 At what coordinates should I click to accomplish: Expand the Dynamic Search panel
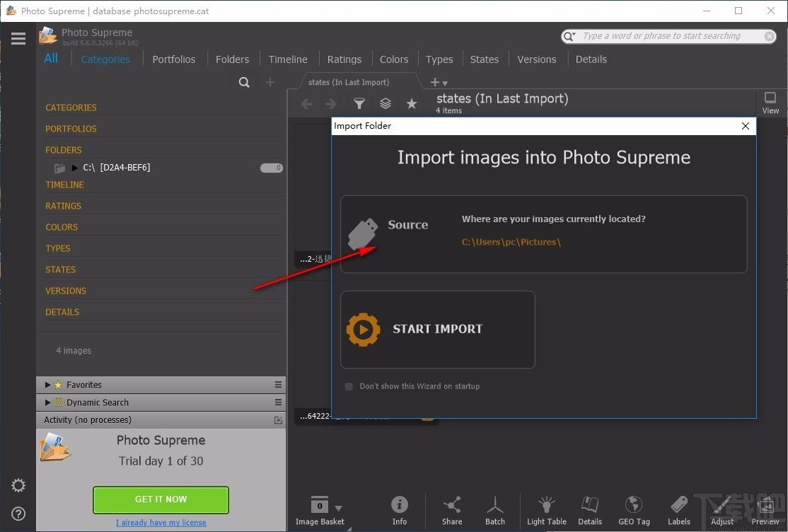[x=47, y=403]
